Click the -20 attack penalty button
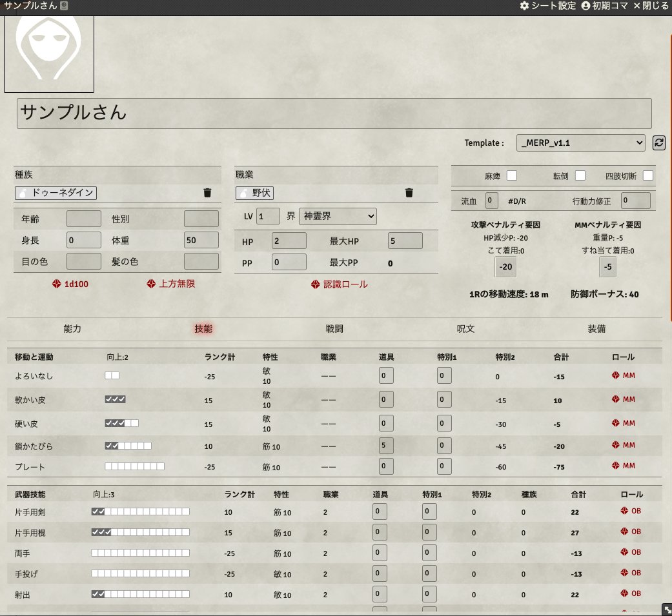 click(x=505, y=266)
